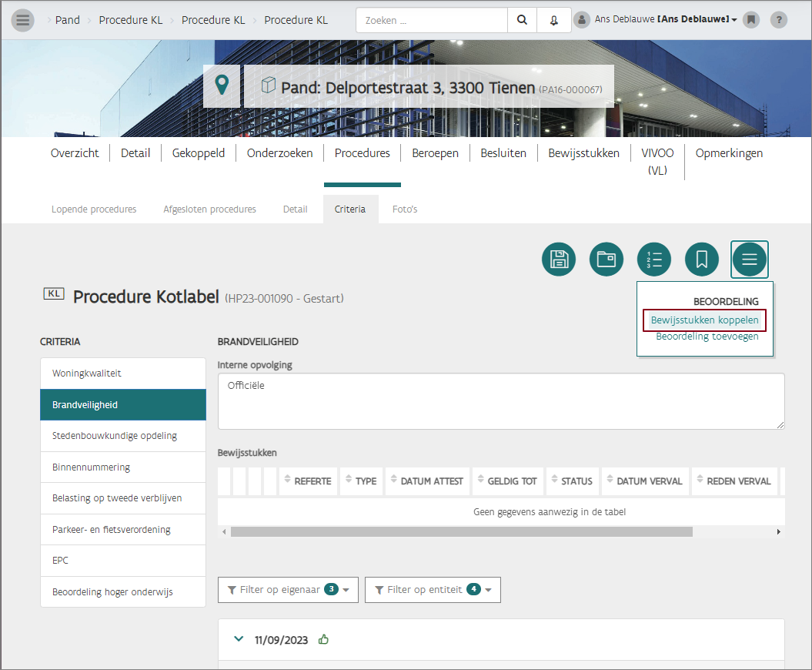This screenshot has width=812, height=670.
Task: Click the save diskette round button
Action: click(x=559, y=260)
